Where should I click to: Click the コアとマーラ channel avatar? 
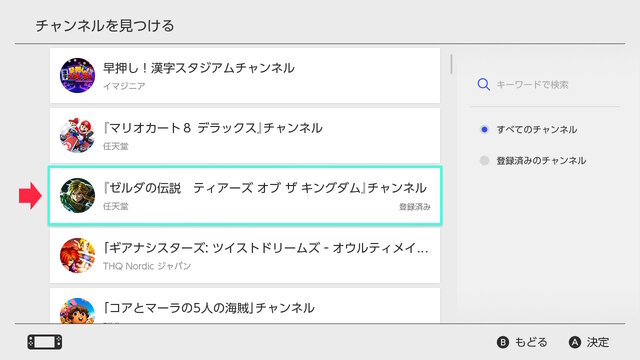pos(77,310)
